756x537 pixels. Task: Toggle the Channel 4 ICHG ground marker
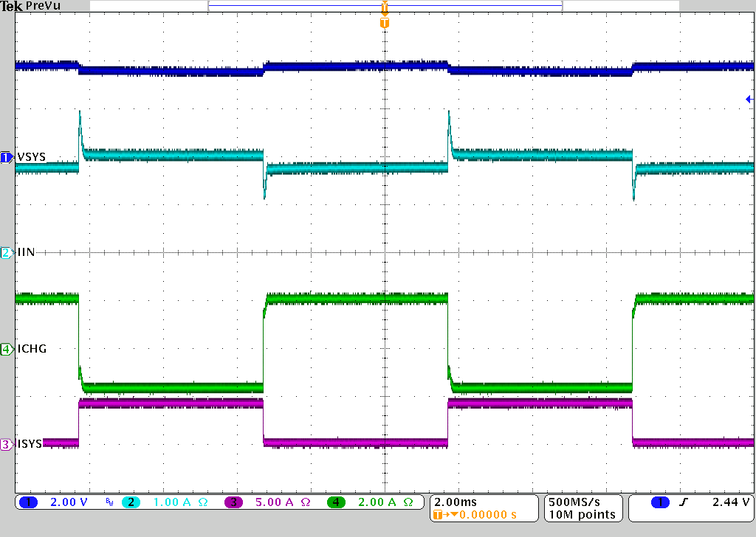tap(6, 349)
